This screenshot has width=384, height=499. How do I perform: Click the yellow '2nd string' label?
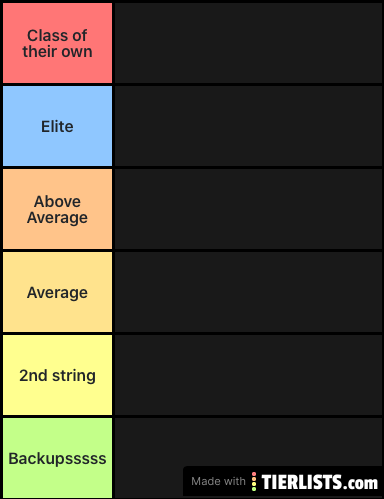[57, 375]
